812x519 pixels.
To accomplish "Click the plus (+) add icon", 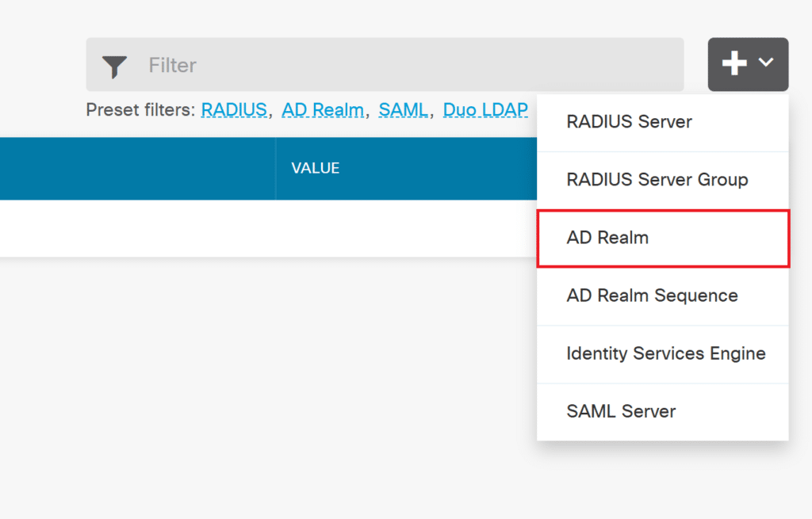I will (736, 62).
